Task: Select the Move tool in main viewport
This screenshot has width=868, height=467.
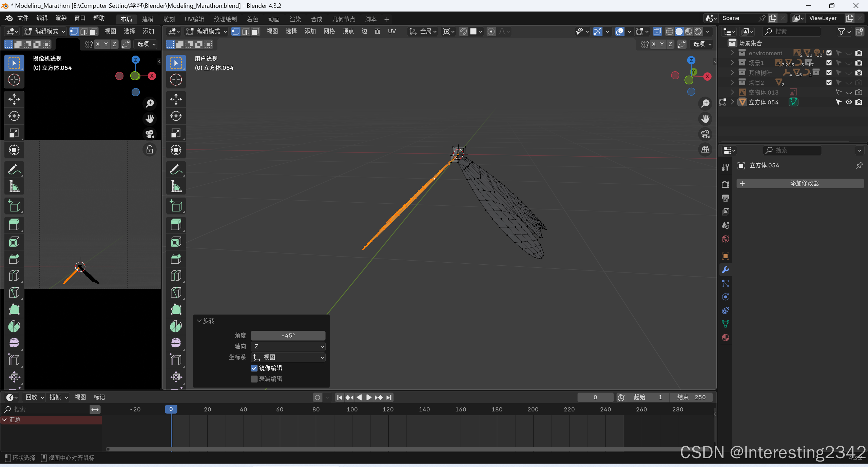Action: (176, 99)
